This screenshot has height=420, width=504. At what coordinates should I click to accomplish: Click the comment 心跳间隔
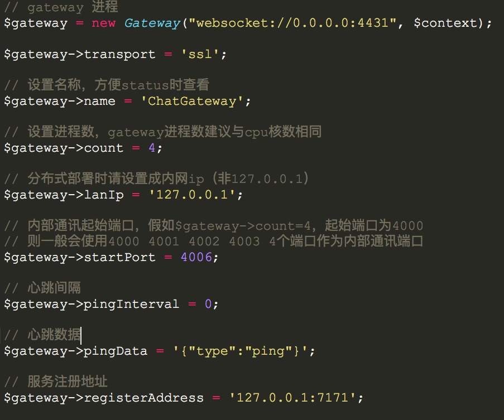click(x=42, y=288)
